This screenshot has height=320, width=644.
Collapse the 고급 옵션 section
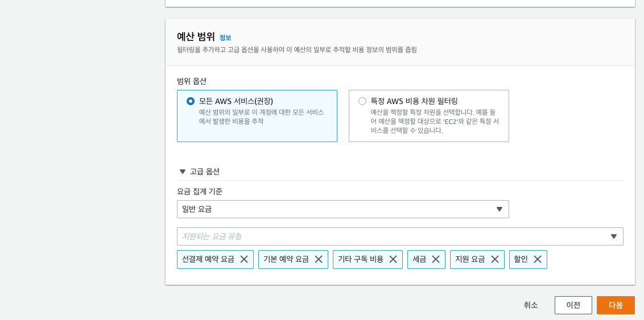point(199,172)
